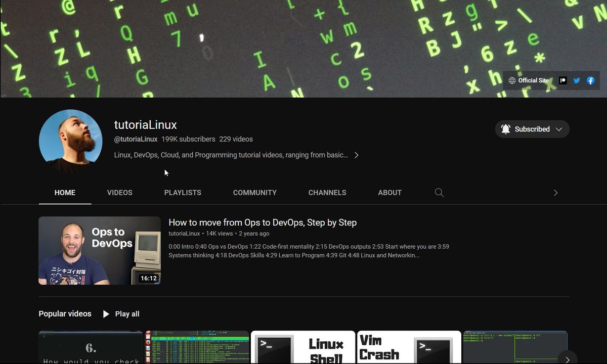This screenshot has width=607, height=364.
Task: Click the channel description text
Action: click(231, 155)
